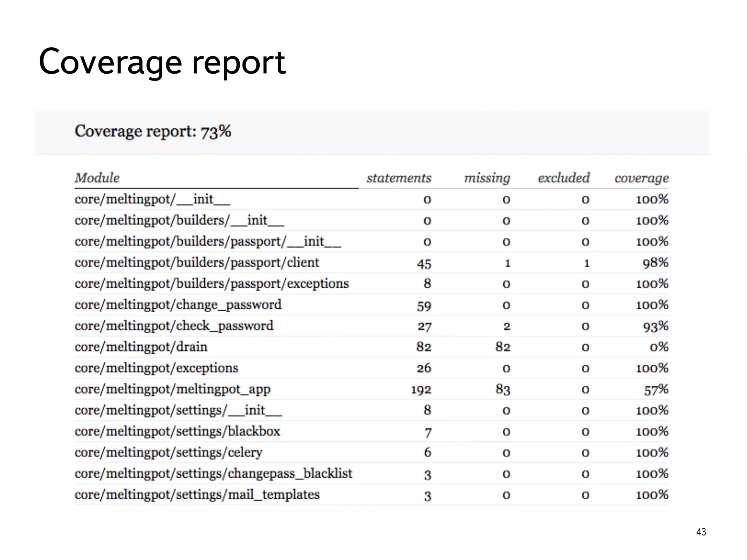Open core/meltingpot/settings/blackbox module
The width and height of the screenshot is (747, 560).
point(177,432)
